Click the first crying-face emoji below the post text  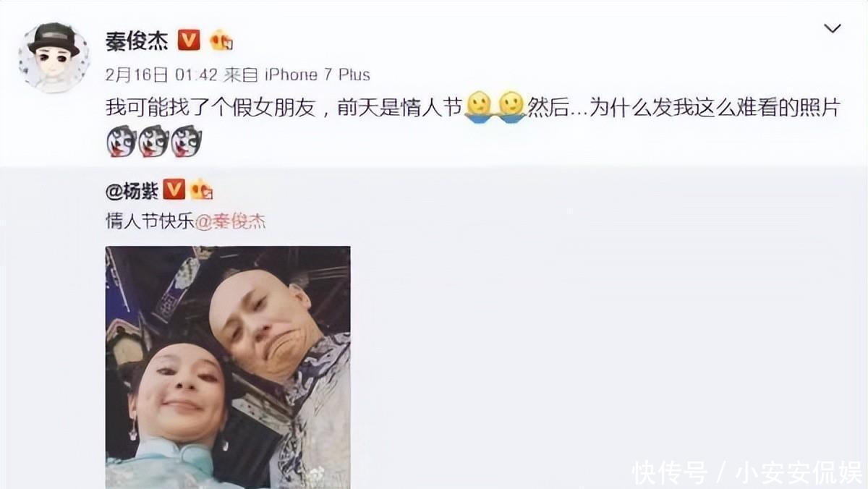[x=120, y=140]
